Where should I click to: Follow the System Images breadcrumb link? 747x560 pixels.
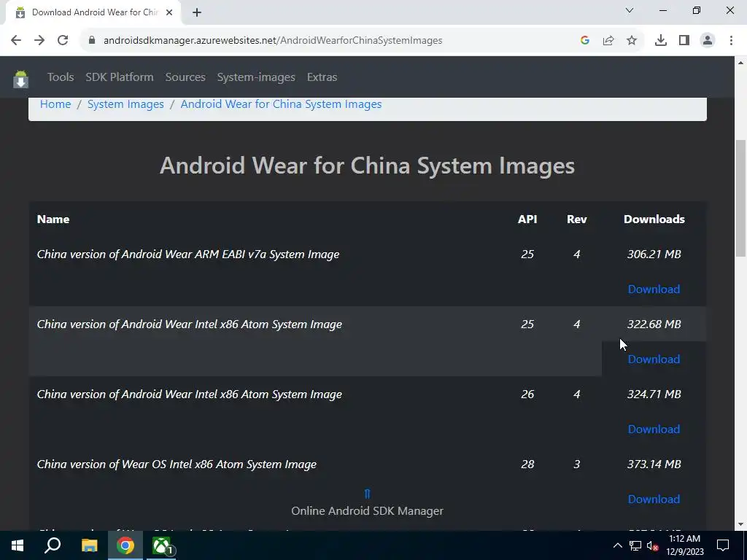pyautogui.click(x=125, y=104)
